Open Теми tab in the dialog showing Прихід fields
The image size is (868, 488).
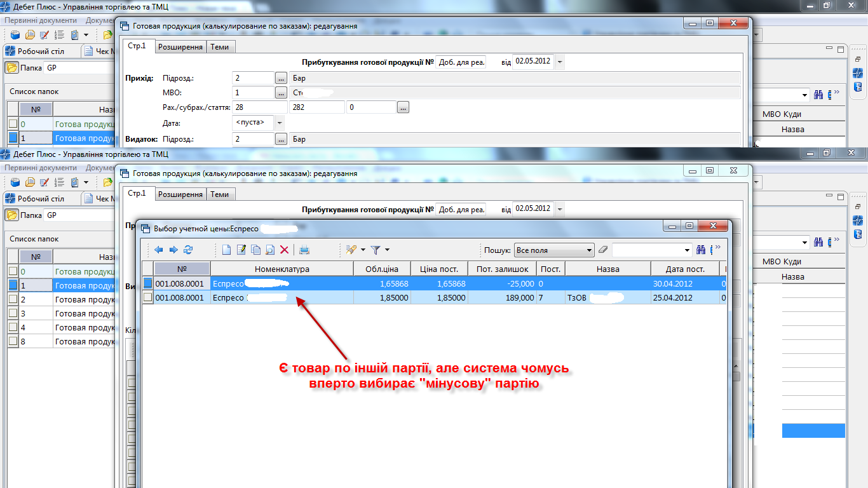pos(220,47)
